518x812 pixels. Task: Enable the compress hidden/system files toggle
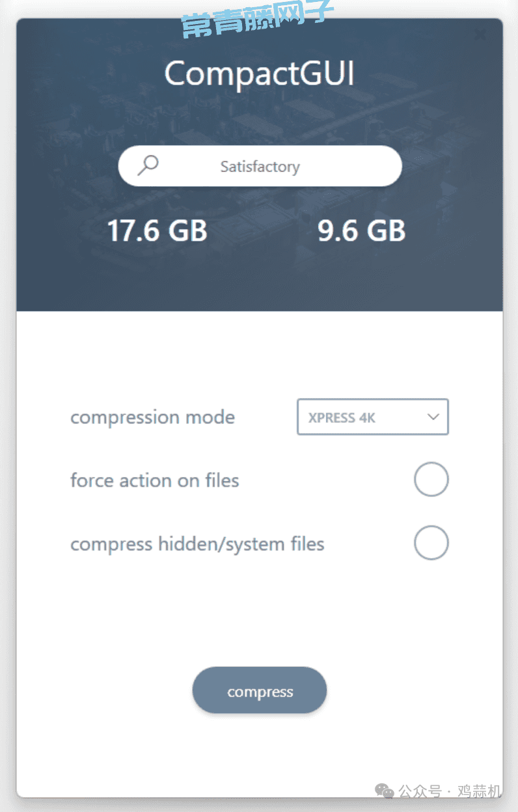pos(431,543)
